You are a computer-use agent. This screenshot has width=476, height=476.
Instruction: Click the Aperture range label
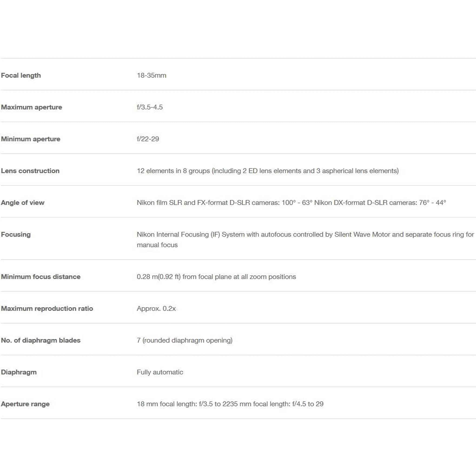[25, 404]
